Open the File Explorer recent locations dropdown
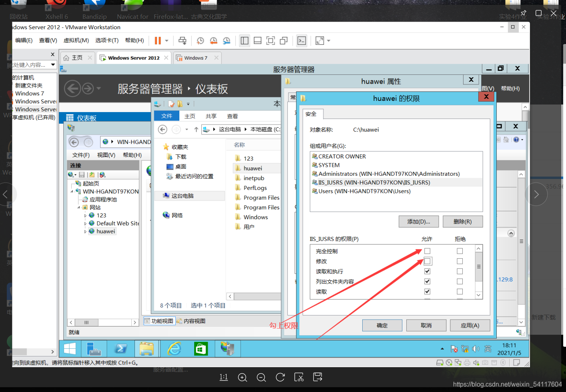Image resolution: width=566 pixels, height=392 pixels. click(187, 129)
